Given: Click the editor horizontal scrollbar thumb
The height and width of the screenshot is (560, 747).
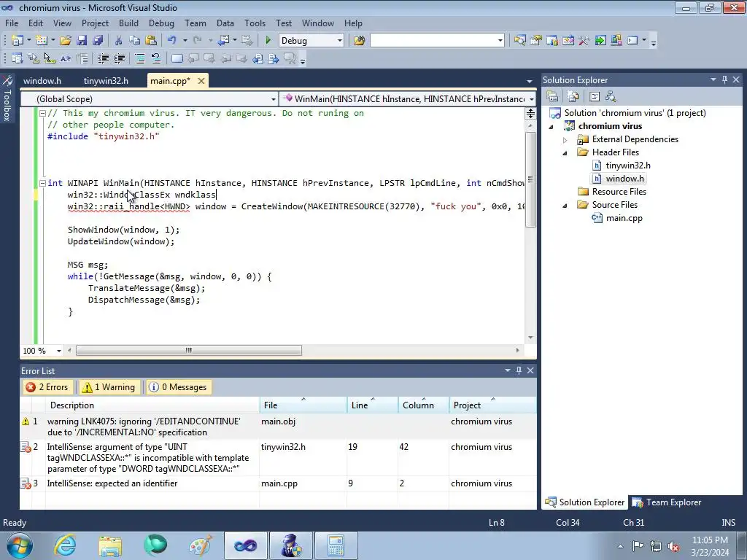Looking at the screenshot, I should tap(189, 351).
